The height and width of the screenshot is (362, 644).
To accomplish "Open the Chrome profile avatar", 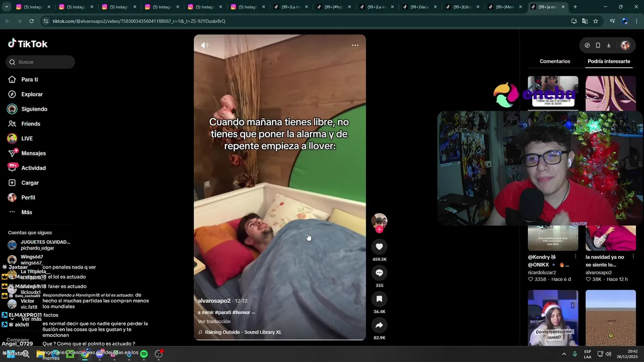I will pos(624,21).
